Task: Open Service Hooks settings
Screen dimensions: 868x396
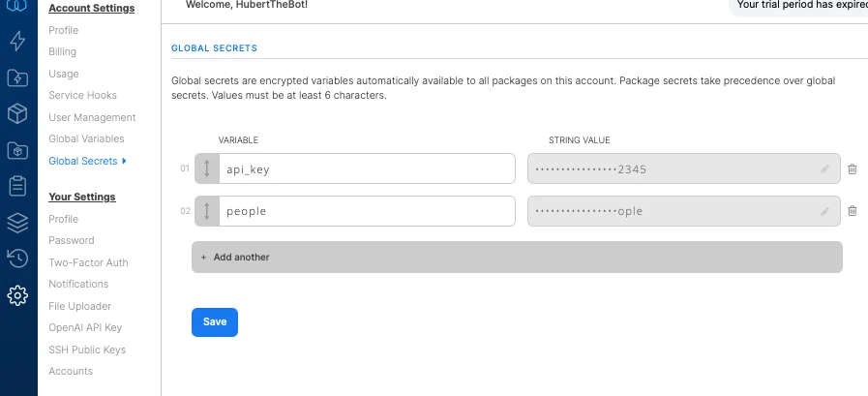Action: 83,95
